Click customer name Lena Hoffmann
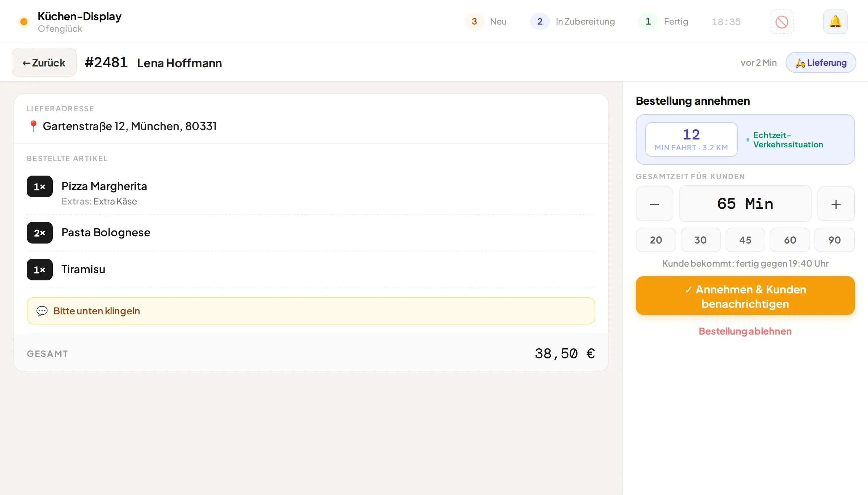868x495 pixels. pyautogui.click(x=179, y=63)
